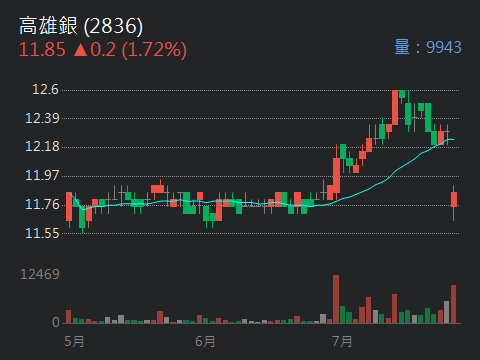The width and height of the screenshot is (480, 360).
Task: Click the 12.18 price axis label
Action: coord(42,147)
